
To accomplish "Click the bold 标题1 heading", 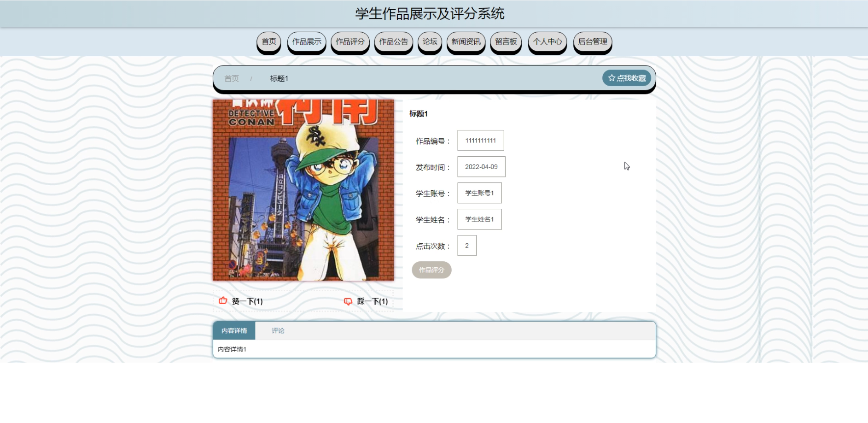I will point(419,114).
